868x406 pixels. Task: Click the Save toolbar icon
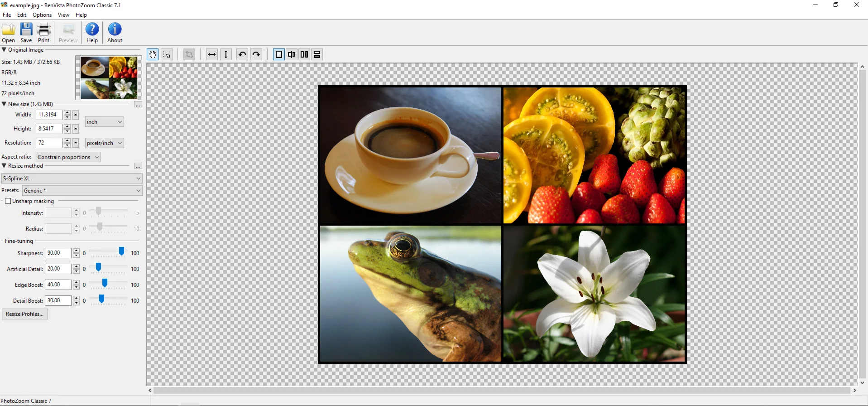[26, 33]
